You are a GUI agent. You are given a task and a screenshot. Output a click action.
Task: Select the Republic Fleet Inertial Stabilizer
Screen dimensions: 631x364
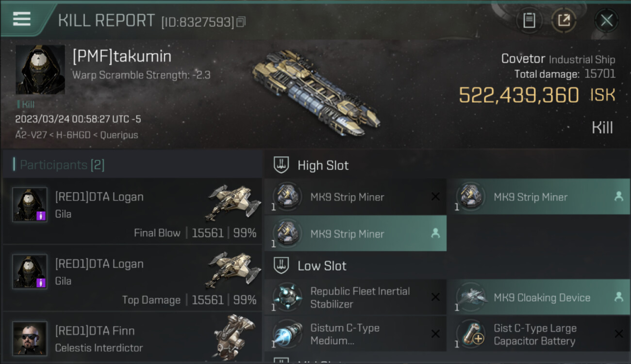click(355, 298)
